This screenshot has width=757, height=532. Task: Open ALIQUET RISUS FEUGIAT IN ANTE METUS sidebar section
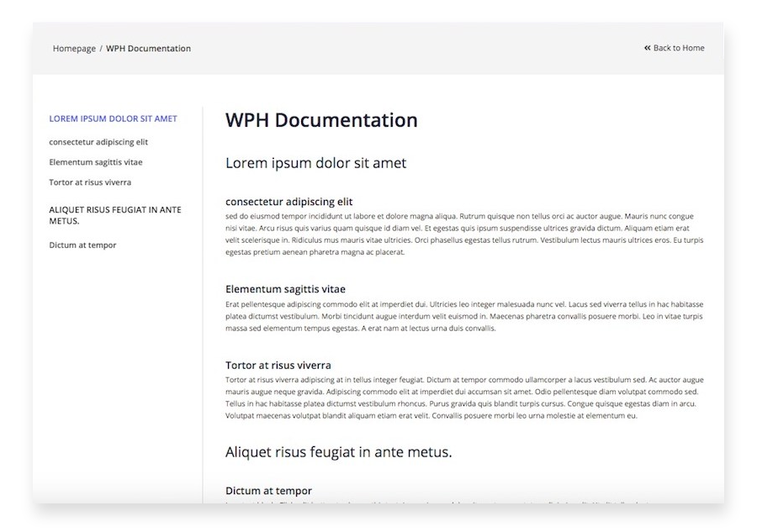[x=115, y=215]
